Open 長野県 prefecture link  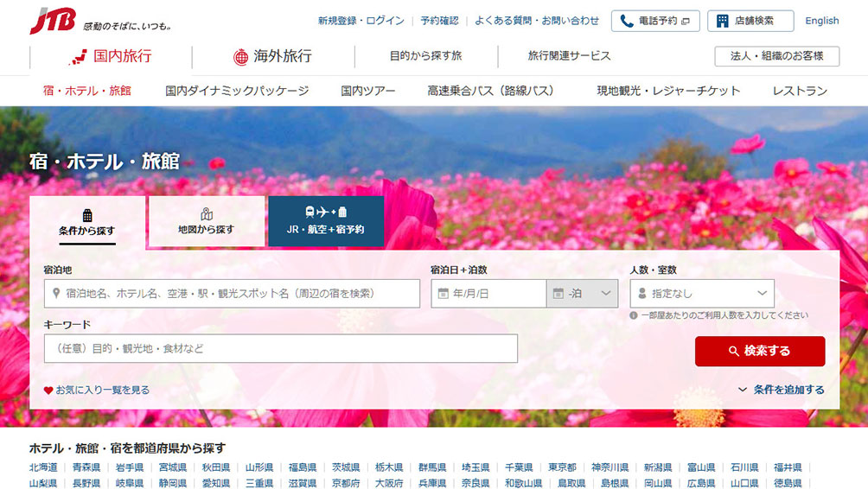click(86, 484)
